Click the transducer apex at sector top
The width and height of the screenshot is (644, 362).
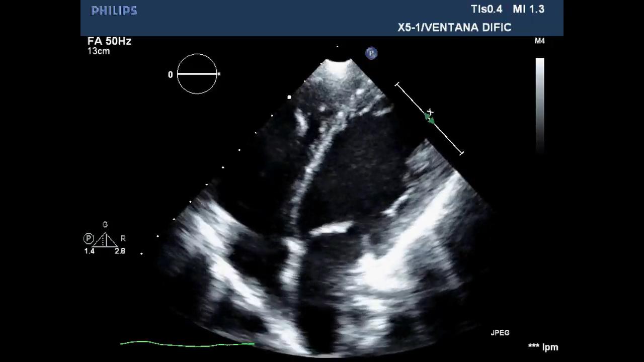click(339, 62)
